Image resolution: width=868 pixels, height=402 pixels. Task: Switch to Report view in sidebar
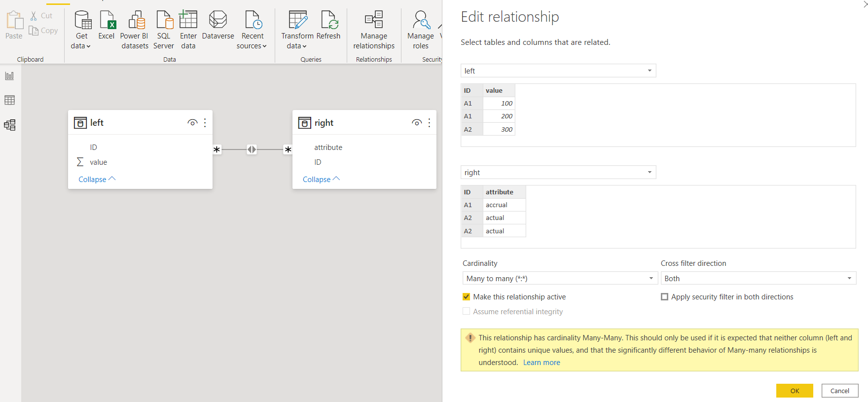(x=9, y=76)
